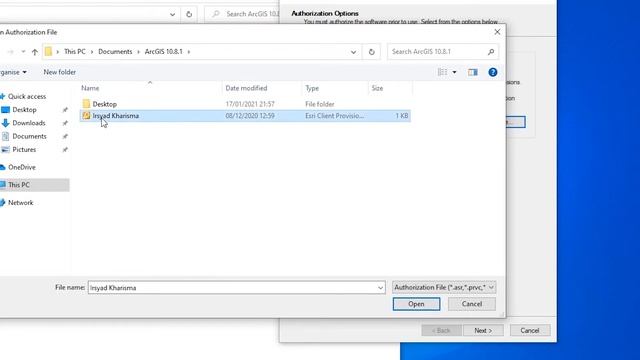
Task: Select Documents in the address path
Action: [x=115, y=52]
